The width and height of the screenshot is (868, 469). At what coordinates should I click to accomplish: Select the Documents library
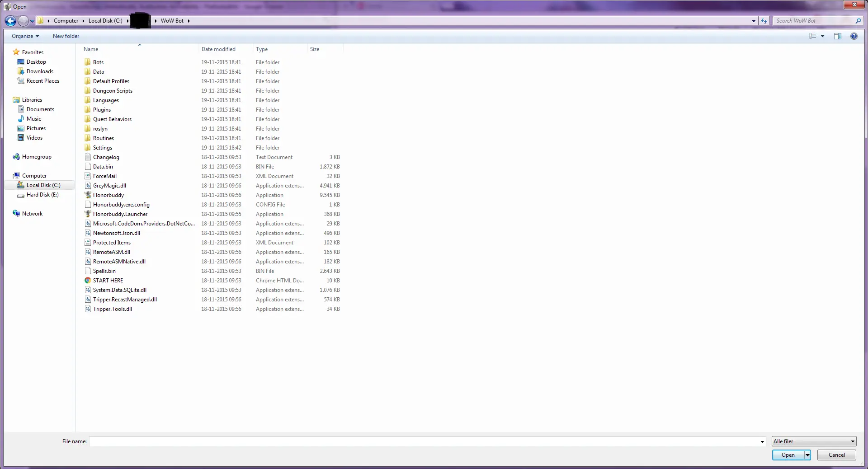point(40,109)
